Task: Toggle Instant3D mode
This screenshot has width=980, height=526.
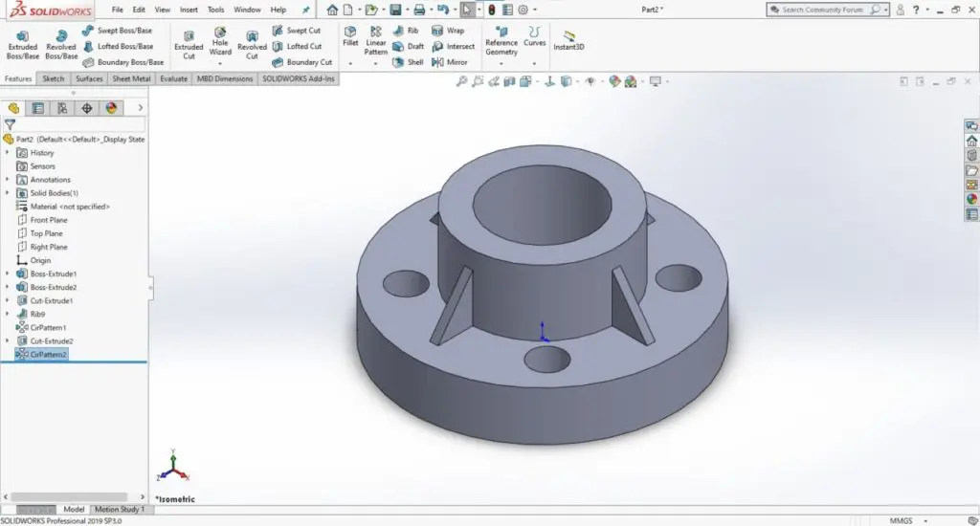Action: 569,42
